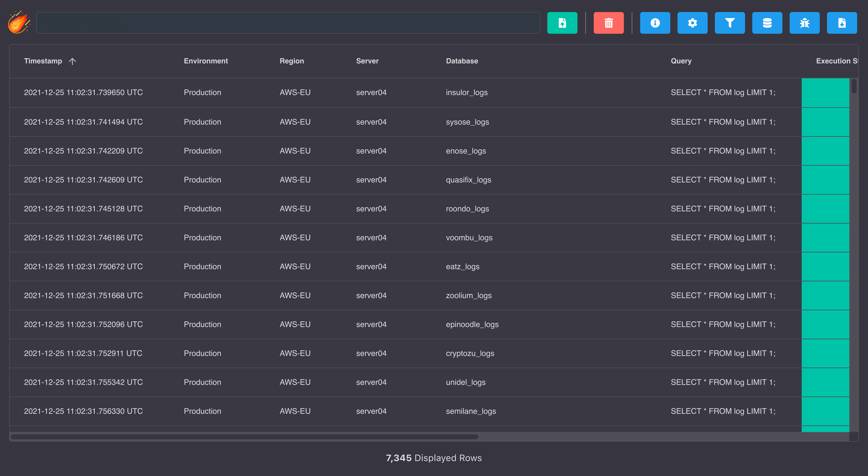Click the cryptozu_logs database cell
Screen dimensions: 868x476
(470, 353)
